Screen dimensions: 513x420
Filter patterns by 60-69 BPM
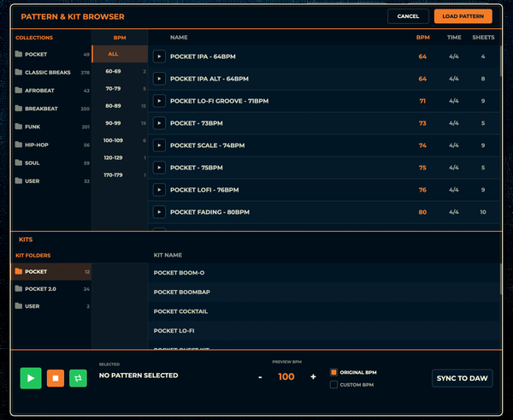point(120,71)
